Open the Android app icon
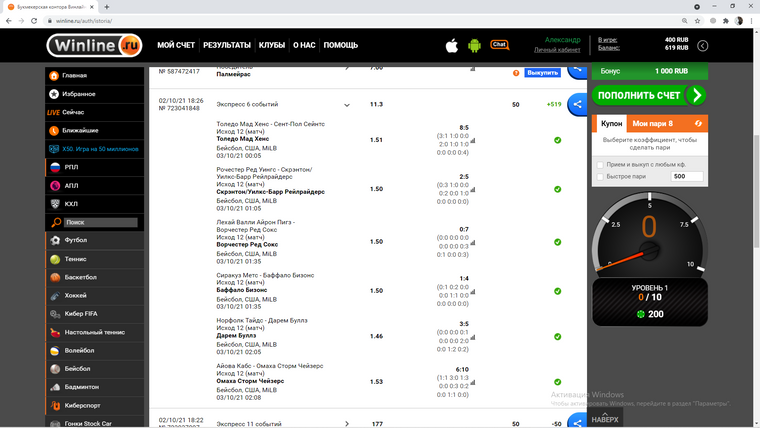The height and width of the screenshot is (428, 760). 474,46
